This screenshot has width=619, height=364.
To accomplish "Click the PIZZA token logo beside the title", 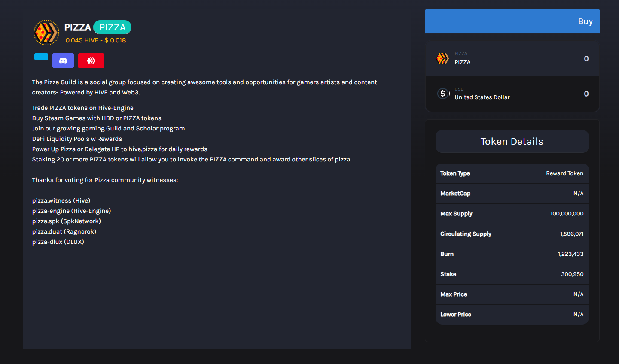I will click(46, 33).
